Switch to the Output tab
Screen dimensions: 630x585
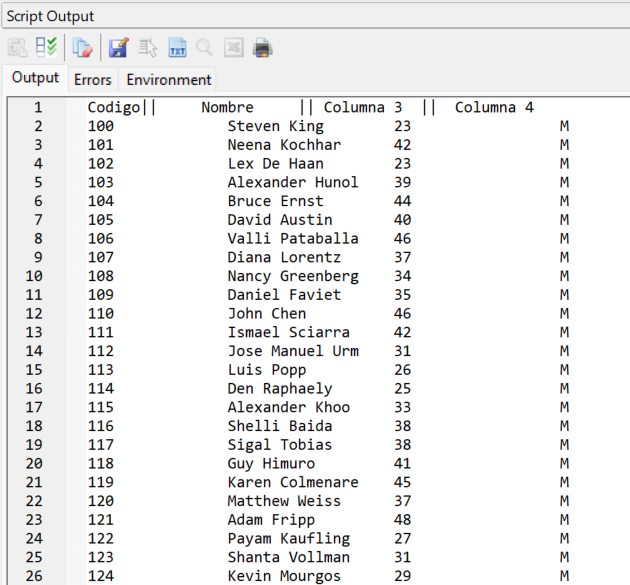click(35, 78)
